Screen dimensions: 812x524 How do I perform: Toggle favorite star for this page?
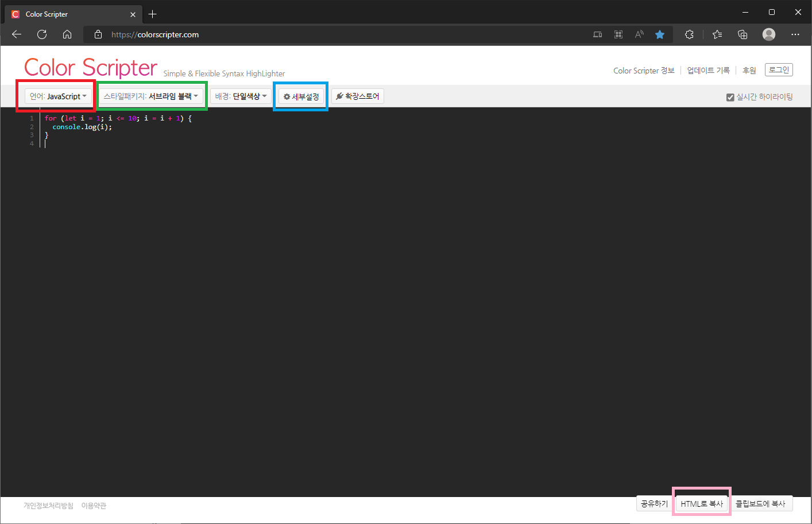(660, 34)
